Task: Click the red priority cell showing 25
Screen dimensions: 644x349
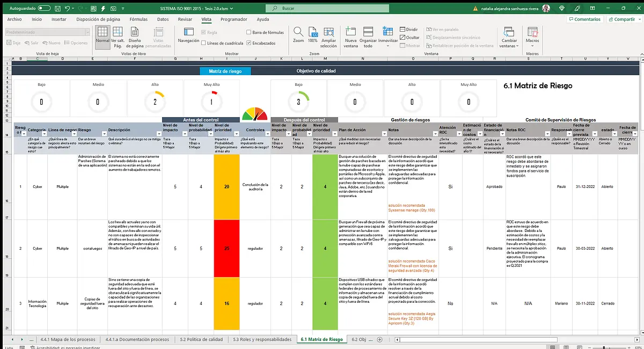Action: [226, 249]
